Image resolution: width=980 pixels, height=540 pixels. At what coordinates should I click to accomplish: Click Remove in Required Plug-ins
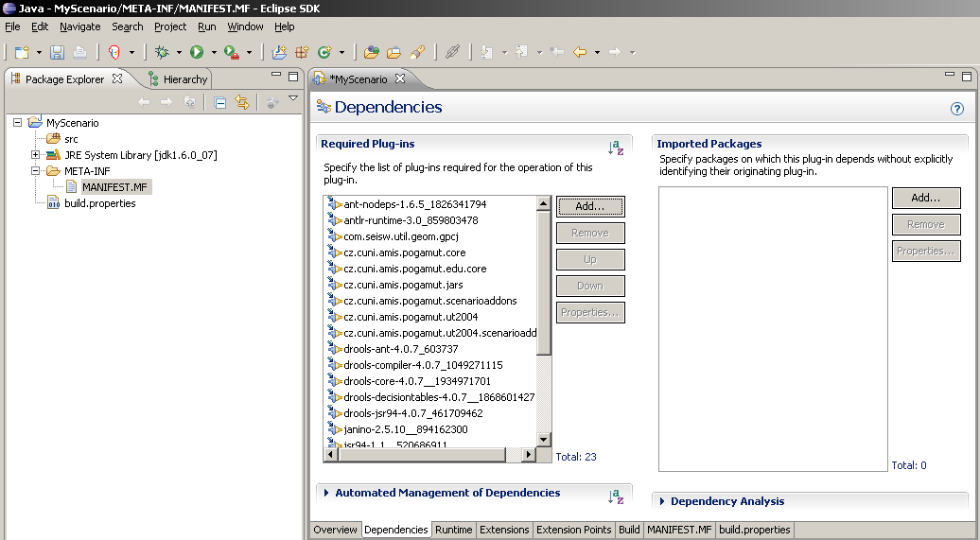590,233
